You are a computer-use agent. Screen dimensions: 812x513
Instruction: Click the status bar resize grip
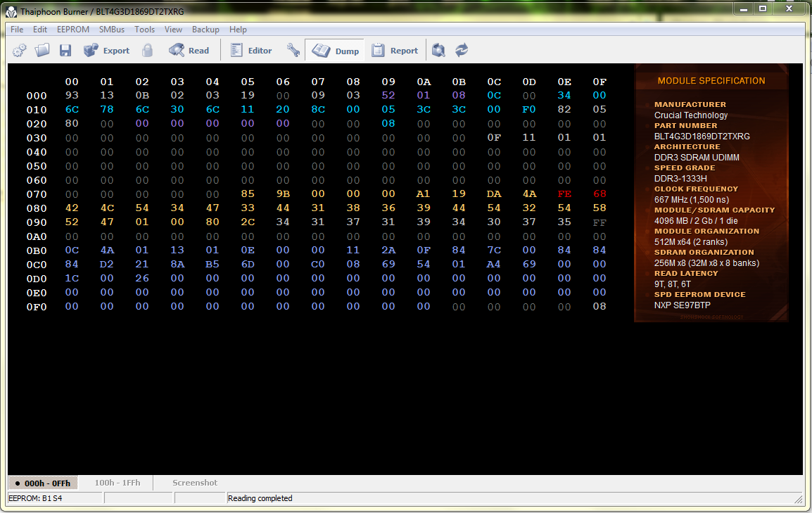799,499
